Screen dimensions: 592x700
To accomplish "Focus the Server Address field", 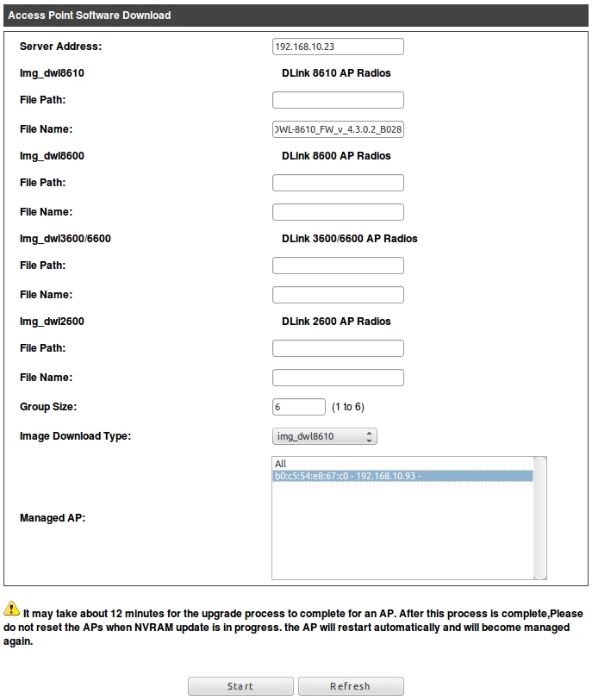I will pyautogui.click(x=338, y=47).
